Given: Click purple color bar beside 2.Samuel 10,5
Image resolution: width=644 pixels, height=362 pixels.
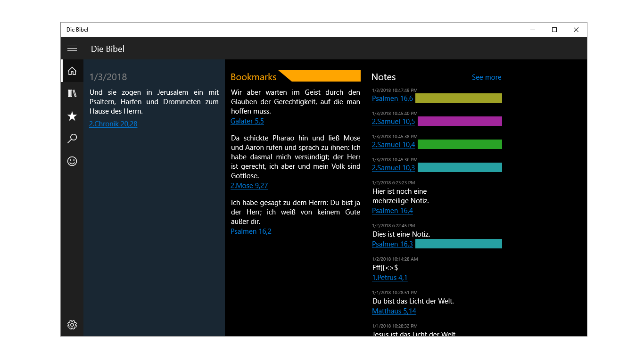Looking at the screenshot, I should pos(460,121).
